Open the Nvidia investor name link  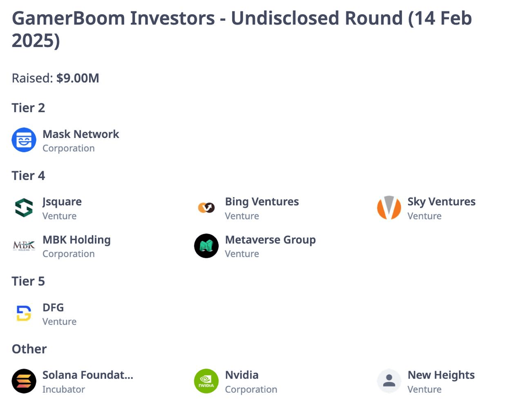(242, 375)
